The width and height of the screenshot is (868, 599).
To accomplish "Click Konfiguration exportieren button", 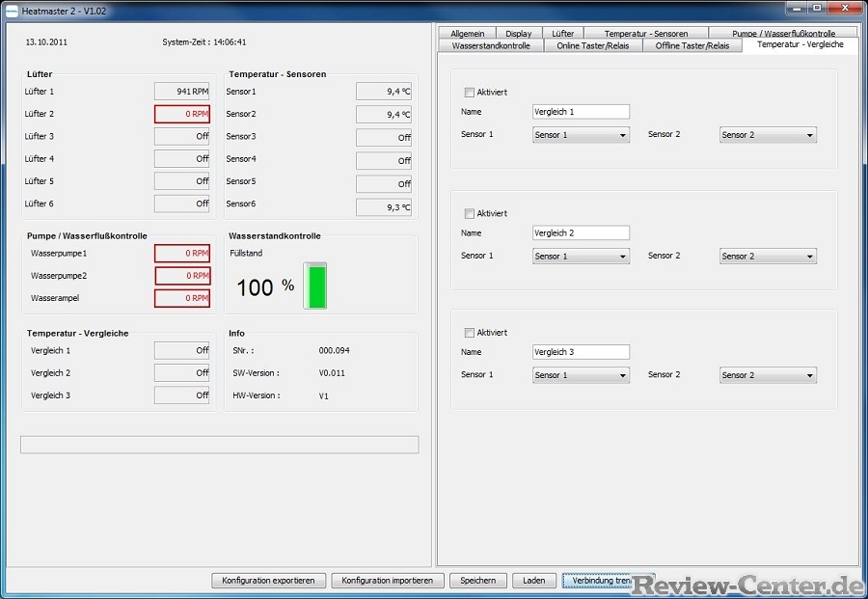I will coord(268,580).
